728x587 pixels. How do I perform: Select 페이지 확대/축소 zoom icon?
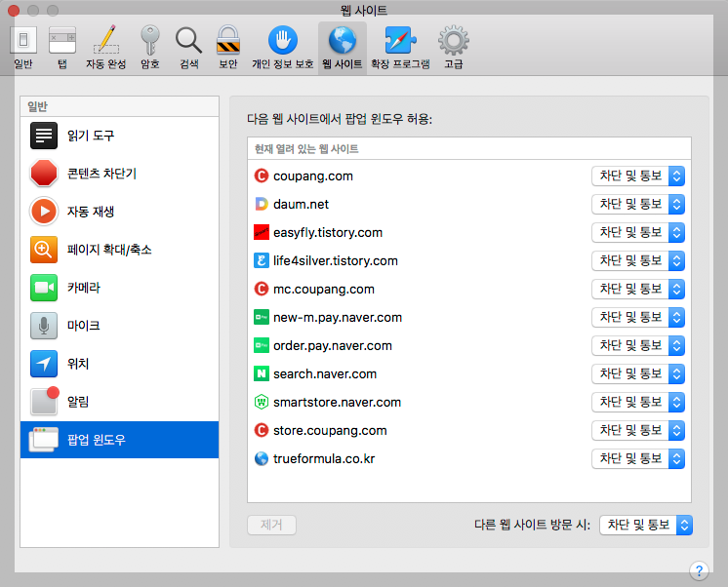[x=44, y=250]
